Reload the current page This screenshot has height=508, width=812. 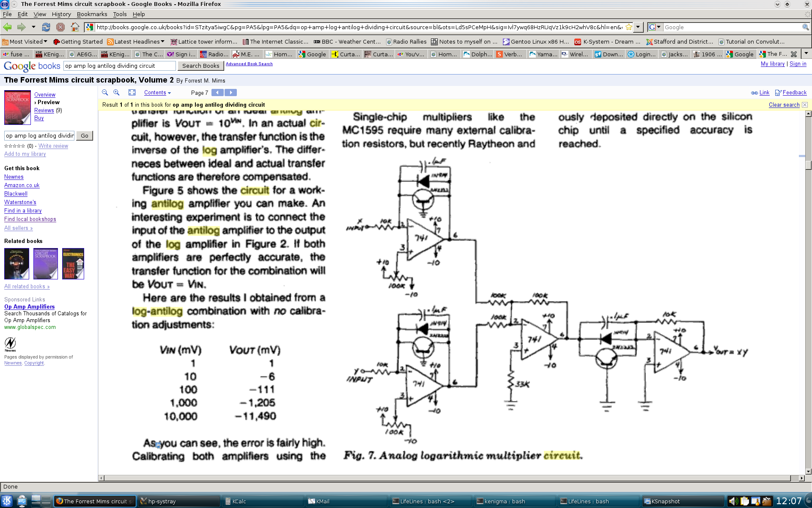click(x=46, y=27)
